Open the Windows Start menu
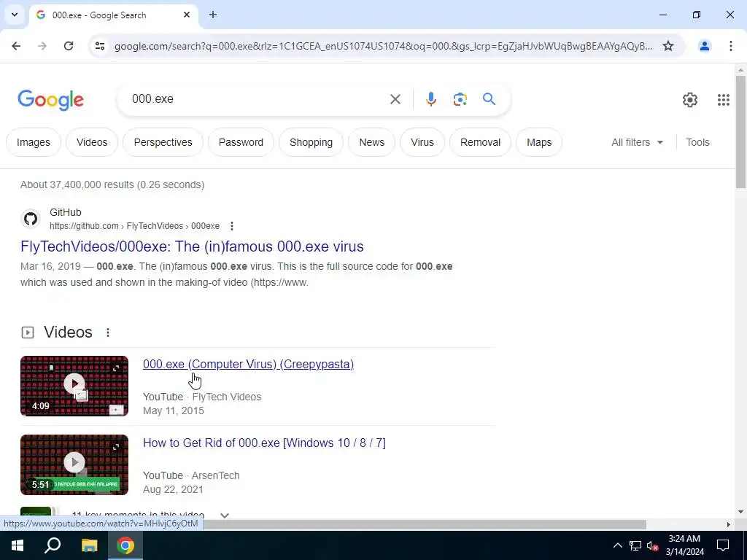The image size is (747, 560). 18,545
